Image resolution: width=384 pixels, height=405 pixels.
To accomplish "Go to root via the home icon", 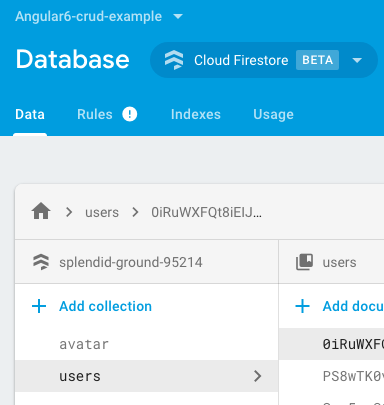I will [x=41, y=212].
